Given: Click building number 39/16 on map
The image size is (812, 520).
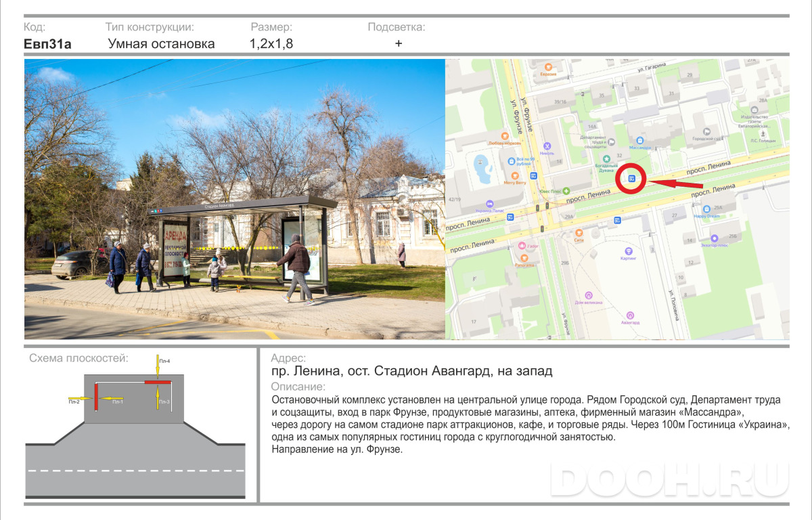Looking at the screenshot, I should [560, 102].
